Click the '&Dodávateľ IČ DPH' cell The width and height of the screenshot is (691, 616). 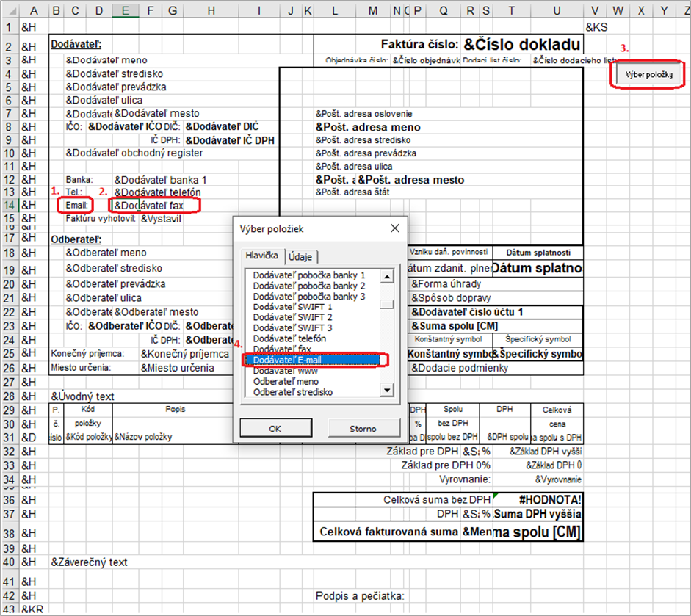[x=230, y=140]
